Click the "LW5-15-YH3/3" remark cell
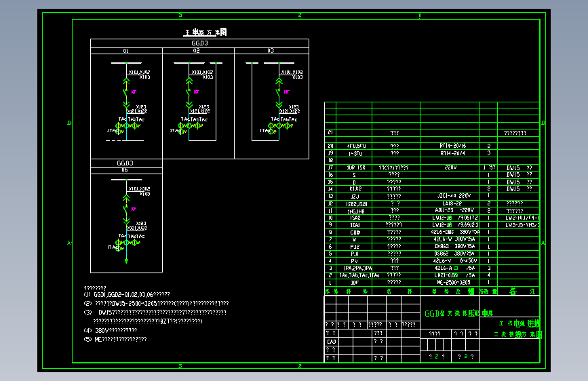 522,225
